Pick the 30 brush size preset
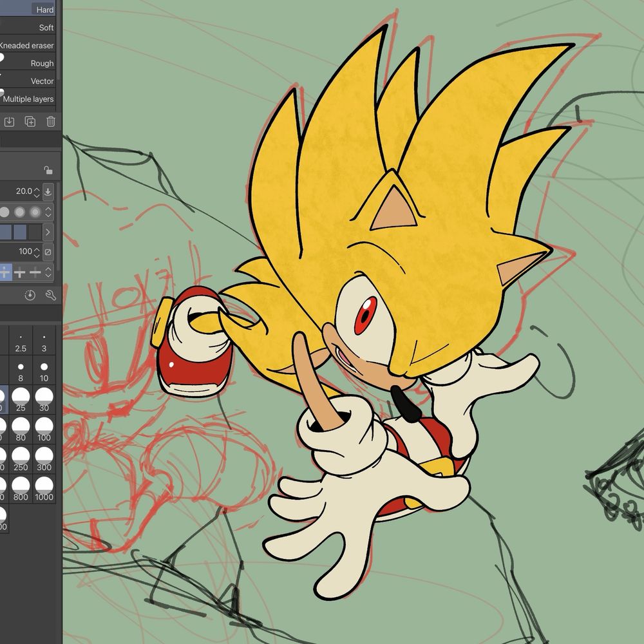Viewport: 644px width, 644px height. click(44, 400)
